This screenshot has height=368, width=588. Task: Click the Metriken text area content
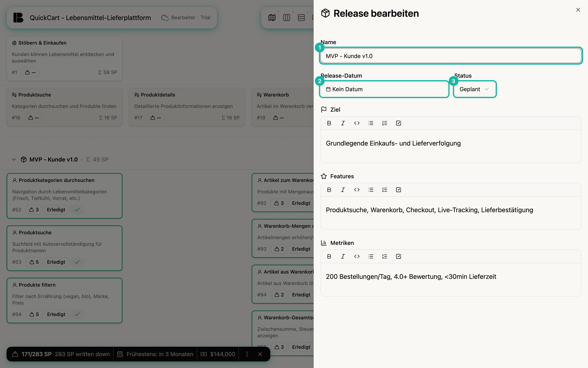(x=451, y=280)
